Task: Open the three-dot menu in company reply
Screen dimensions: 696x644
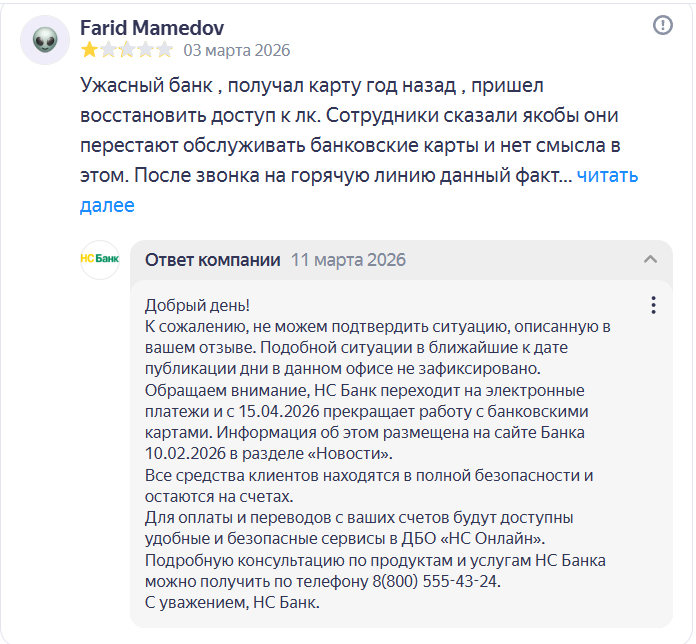Action: pos(653,305)
